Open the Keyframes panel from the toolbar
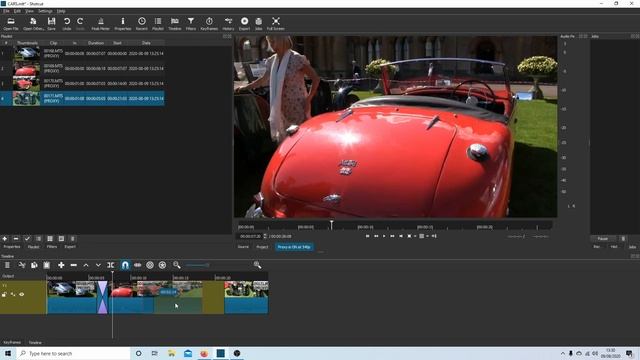This screenshot has height=360, width=640. point(209,24)
